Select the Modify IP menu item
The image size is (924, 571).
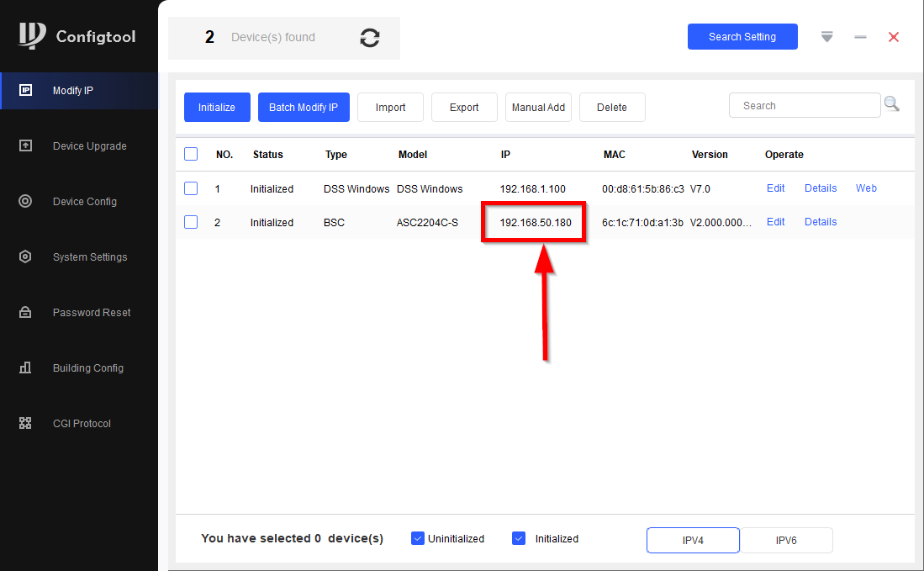pos(73,91)
